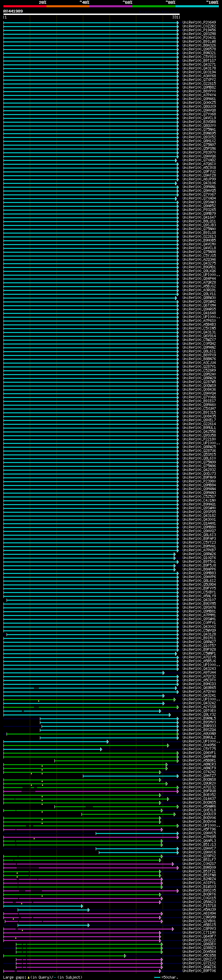222x980 pixels.
Task: Click the UniRef100_Q43107 label
Action: pos(199,600)
